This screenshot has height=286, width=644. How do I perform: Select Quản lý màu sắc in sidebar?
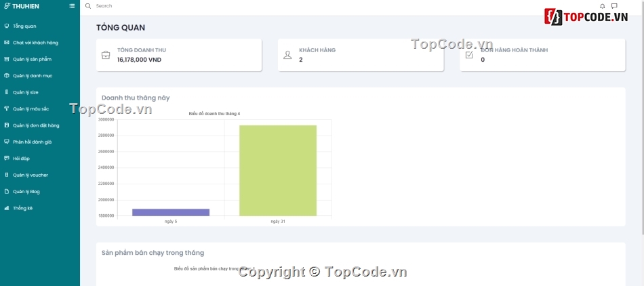click(x=31, y=108)
